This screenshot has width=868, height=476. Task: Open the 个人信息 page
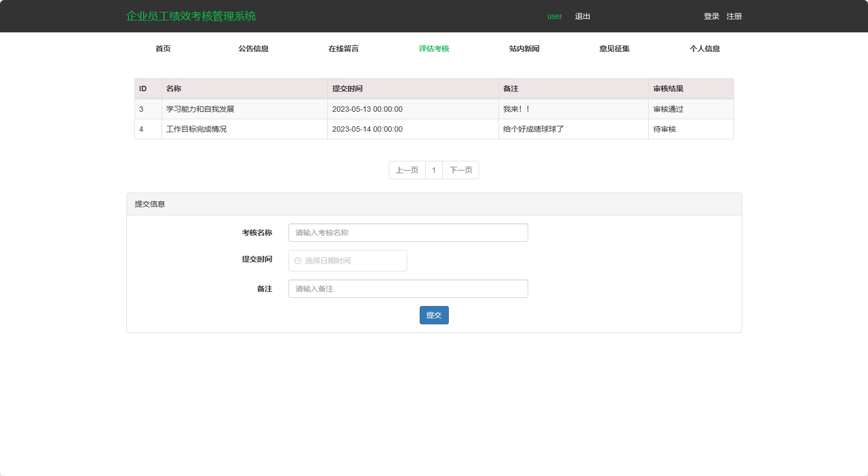point(704,49)
